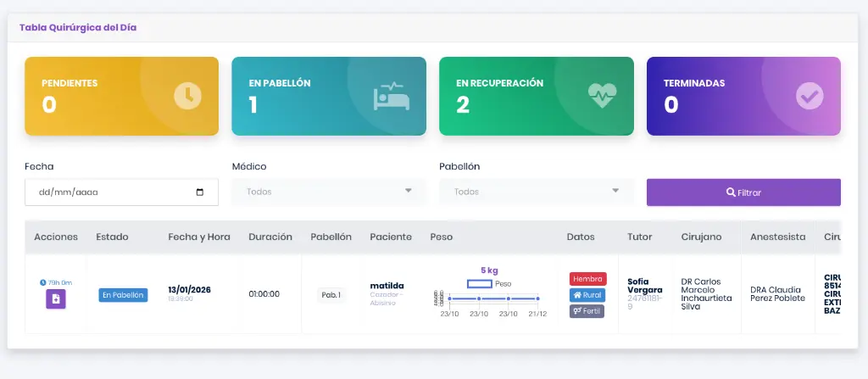Click the Anestesista column header
Viewport: 868px width, 379px height.
778,237
